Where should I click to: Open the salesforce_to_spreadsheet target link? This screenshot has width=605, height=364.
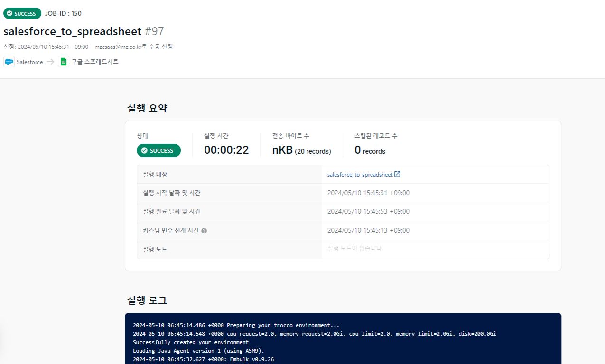(360, 175)
